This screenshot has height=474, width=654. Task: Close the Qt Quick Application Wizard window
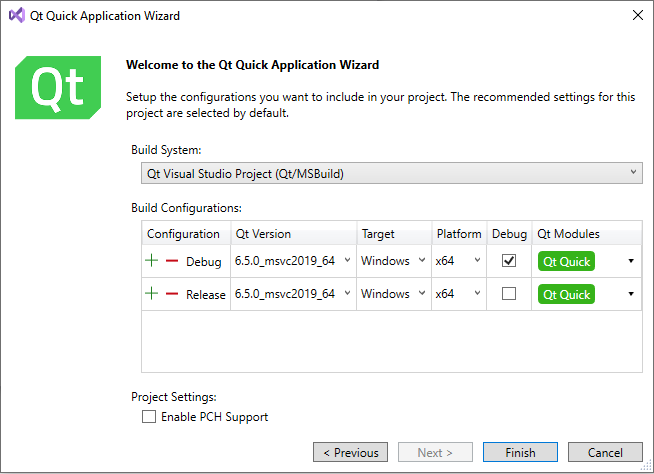pyautogui.click(x=638, y=15)
